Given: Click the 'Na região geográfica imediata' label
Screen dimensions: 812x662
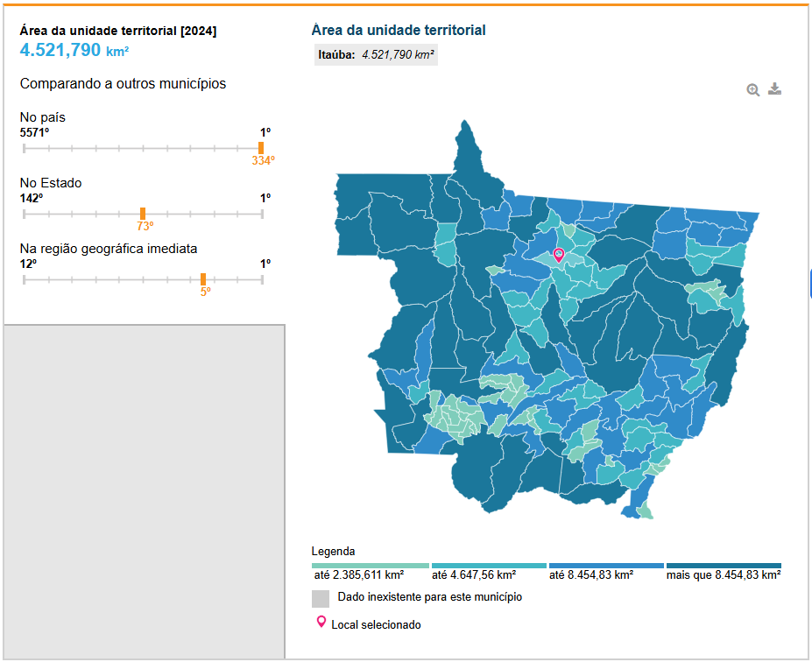Looking at the screenshot, I should click(x=109, y=249).
